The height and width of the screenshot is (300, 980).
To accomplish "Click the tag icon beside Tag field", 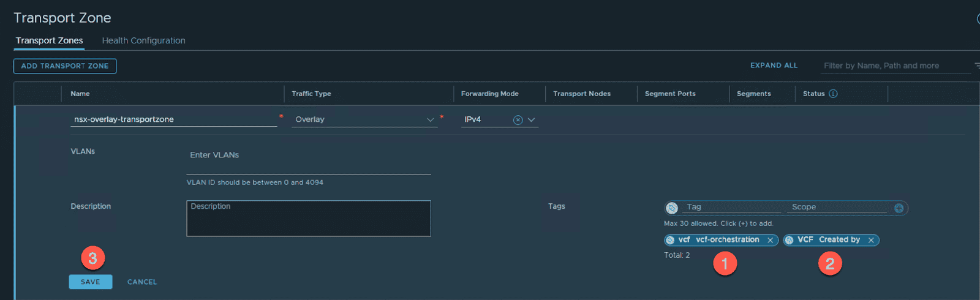I will click(672, 208).
